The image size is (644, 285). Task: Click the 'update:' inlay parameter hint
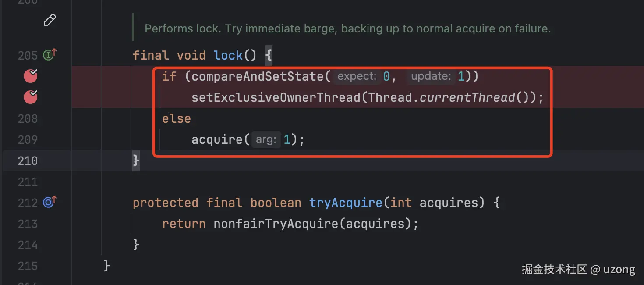pos(431,77)
